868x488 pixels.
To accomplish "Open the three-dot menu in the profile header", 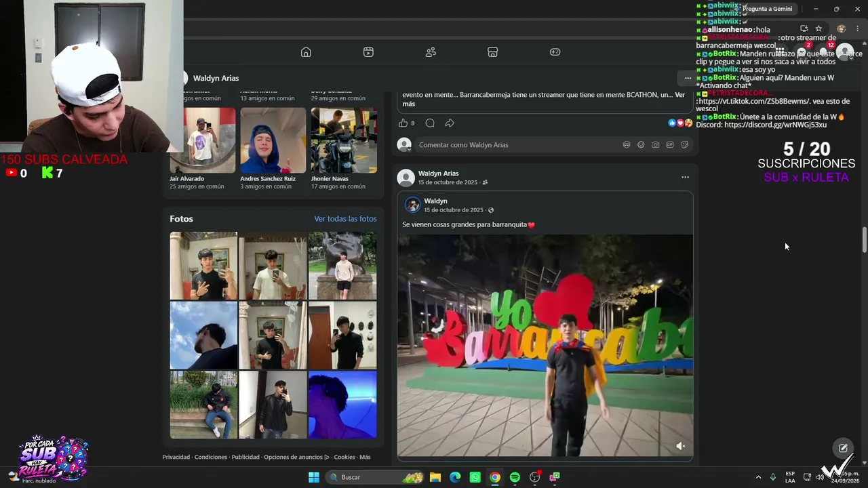I will [x=688, y=78].
